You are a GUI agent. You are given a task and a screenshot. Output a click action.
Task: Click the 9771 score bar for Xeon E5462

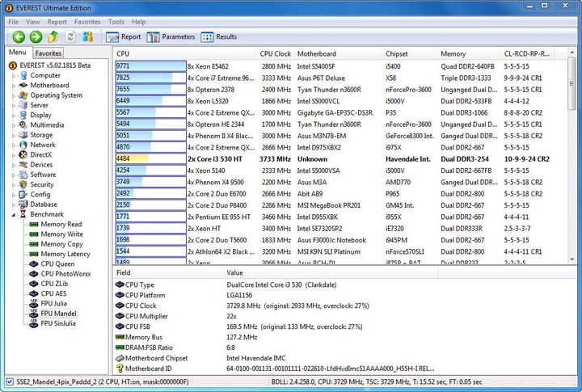pos(150,66)
